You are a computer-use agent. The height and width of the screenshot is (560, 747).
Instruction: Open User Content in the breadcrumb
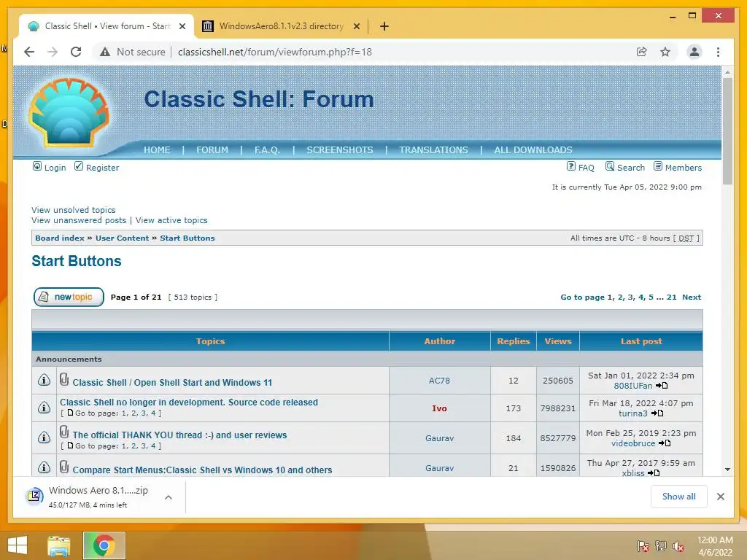122,238
